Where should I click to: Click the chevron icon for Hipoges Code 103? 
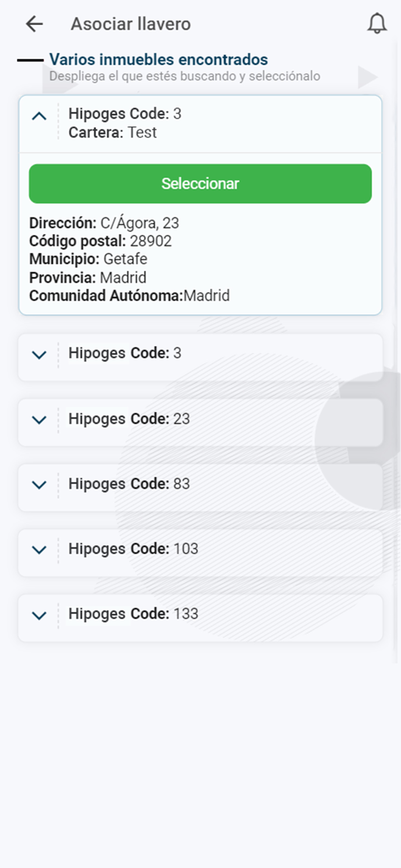coord(39,550)
